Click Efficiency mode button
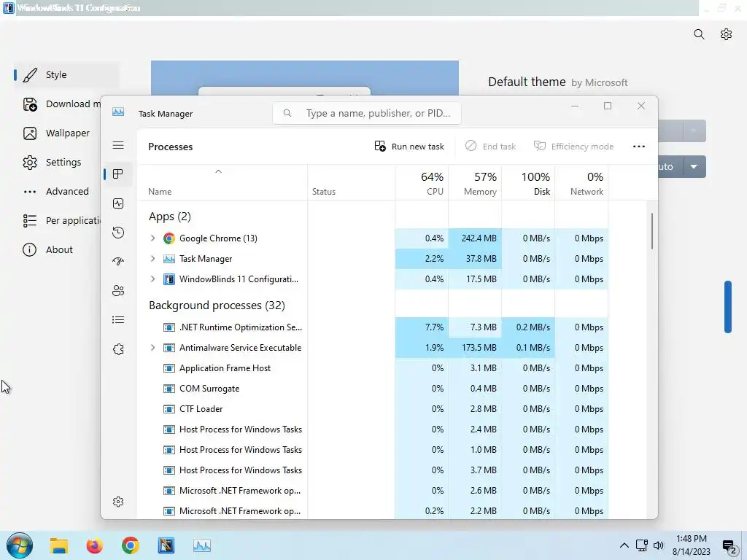Viewport: 747px width, 560px height. 573,147
